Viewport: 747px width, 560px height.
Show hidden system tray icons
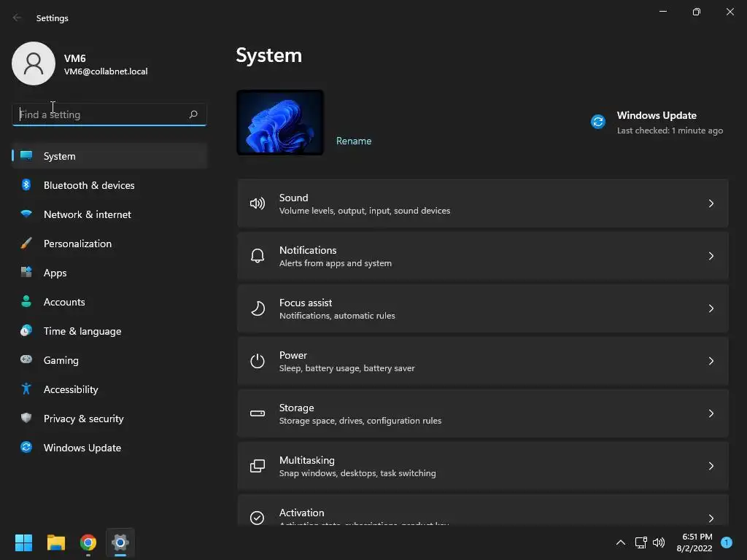(621, 542)
